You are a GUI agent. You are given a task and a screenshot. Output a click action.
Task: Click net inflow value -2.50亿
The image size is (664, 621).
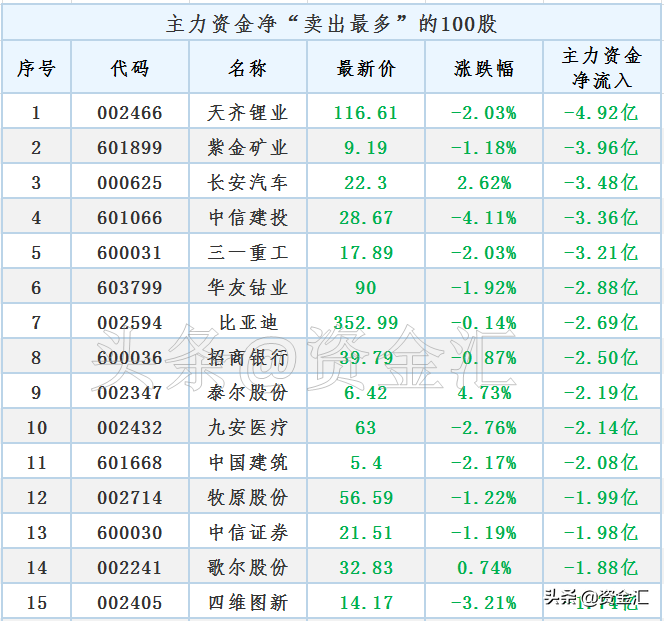click(601, 358)
